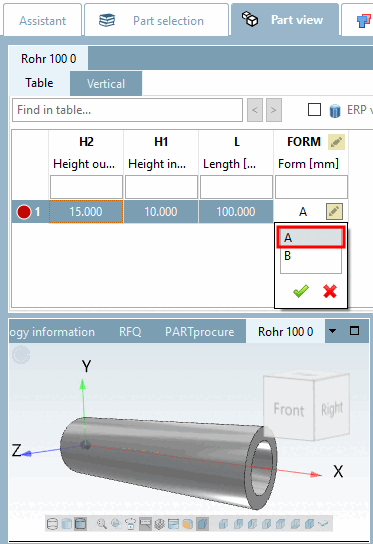Open the tab list dropdown arrow
The width and height of the screenshot is (373, 544).
click(332, 331)
